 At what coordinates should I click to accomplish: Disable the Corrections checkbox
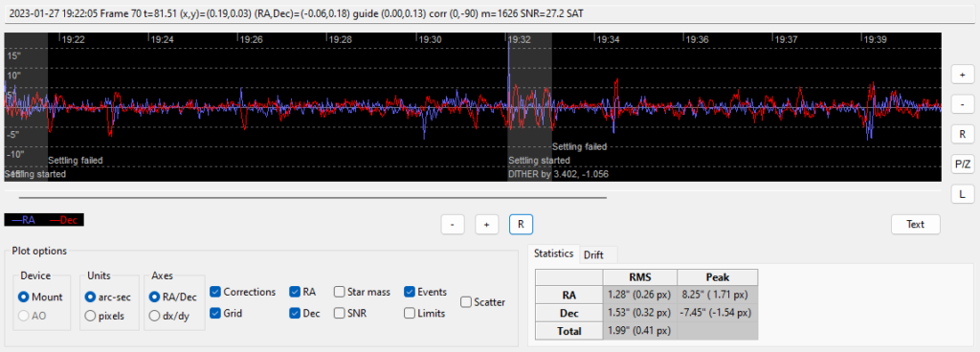pos(214,292)
